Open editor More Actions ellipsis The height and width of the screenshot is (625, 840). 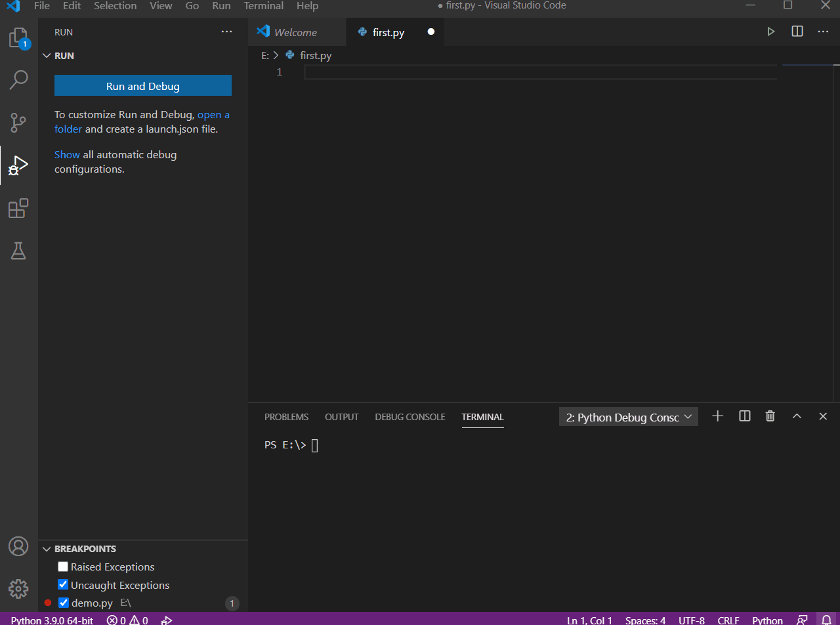click(823, 32)
